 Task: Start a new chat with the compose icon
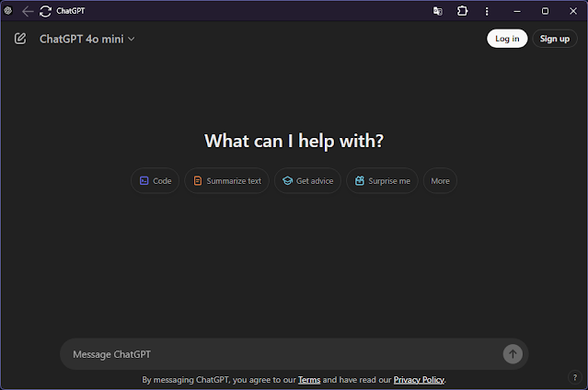point(20,39)
